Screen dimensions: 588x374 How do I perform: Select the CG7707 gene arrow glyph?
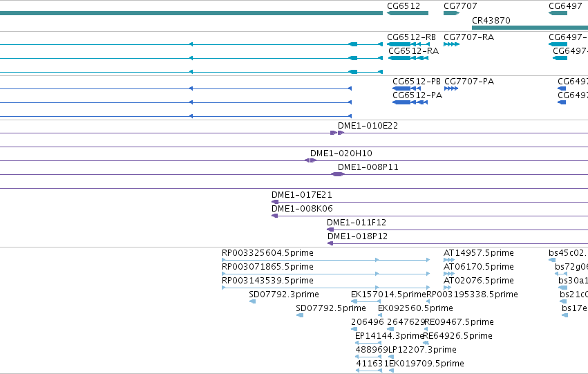click(x=451, y=14)
